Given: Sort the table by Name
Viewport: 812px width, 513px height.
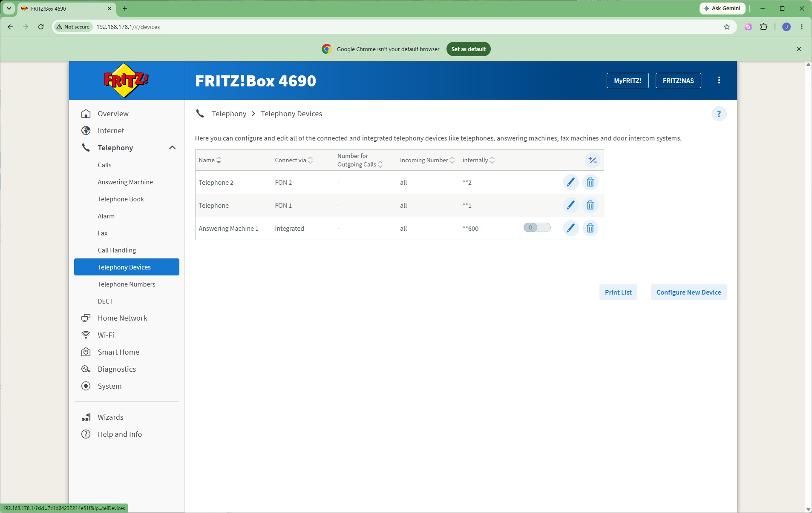Looking at the screenshot, I should (219, 160).
